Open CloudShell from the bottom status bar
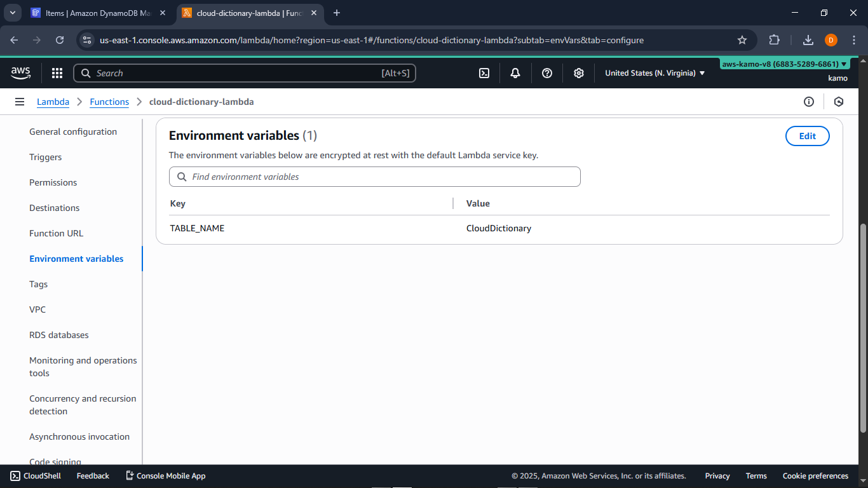 (x=35, y=475)
